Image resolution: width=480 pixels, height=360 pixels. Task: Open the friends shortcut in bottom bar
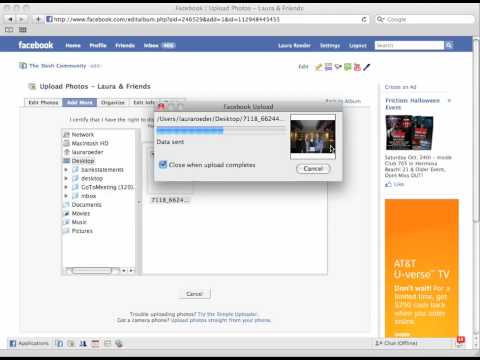point(83,343)
